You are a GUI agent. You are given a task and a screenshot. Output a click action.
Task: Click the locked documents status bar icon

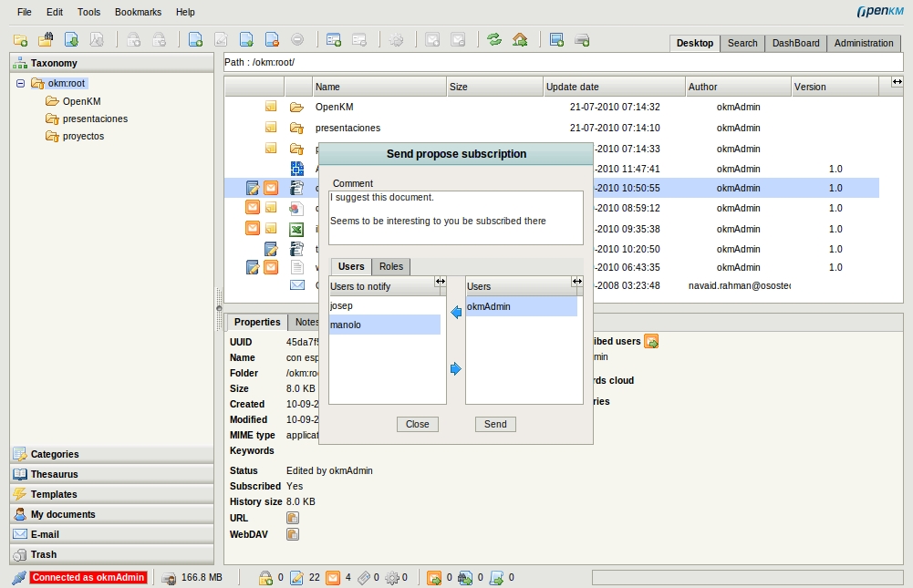point(265,578)
